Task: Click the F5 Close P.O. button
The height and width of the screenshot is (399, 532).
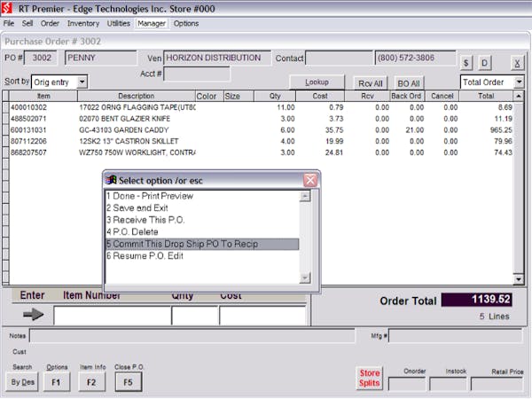Action: click(129, 382)
